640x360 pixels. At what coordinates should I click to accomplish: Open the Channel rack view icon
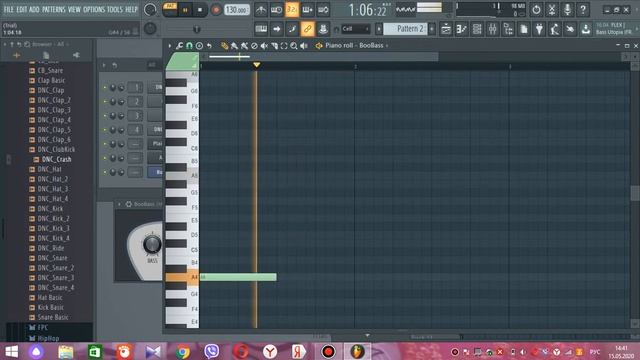tap(477, 29)
